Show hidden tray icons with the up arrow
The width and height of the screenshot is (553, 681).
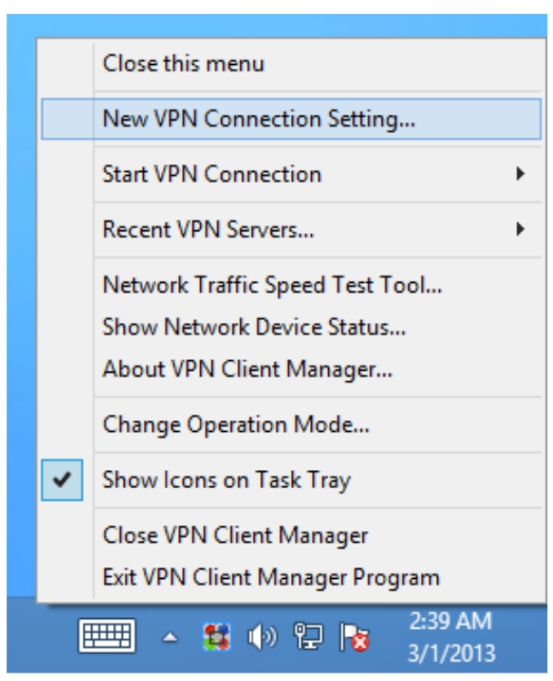170,638
